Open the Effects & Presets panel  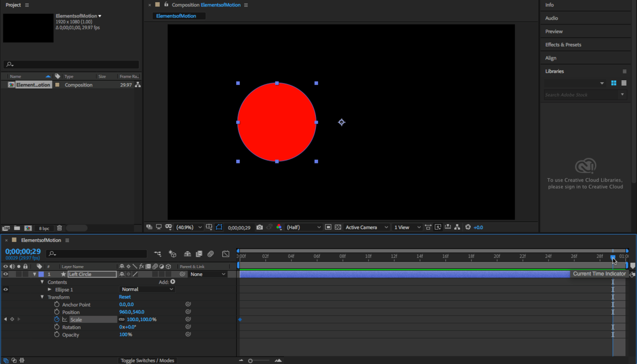pyautogui.click(x=563, y=45)
